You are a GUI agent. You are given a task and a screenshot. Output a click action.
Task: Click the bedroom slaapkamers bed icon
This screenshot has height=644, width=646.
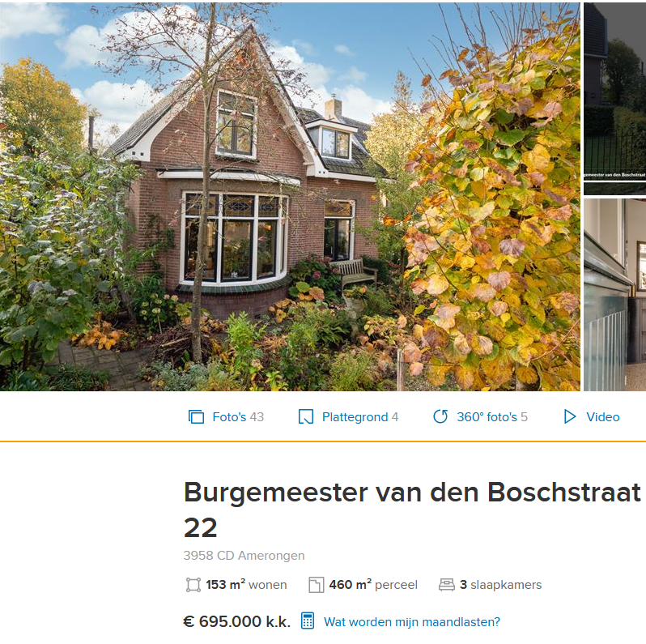tap(447, 585)
